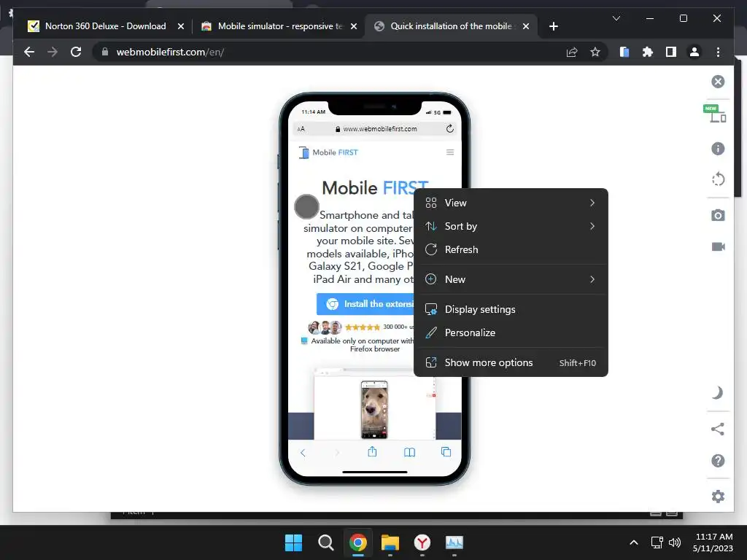This screenshot has width=747, height=560.
Task: Click Show more options
Action: tap(511, 363)
